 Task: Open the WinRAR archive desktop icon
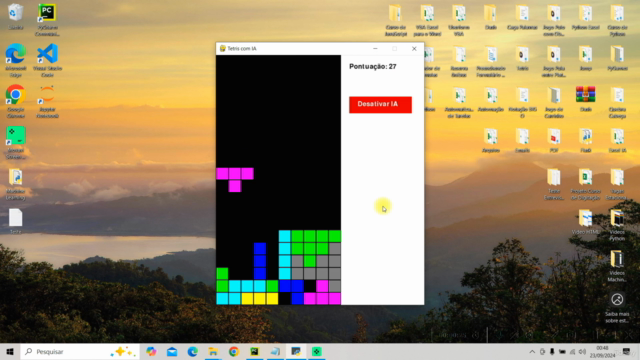point(585,99)
